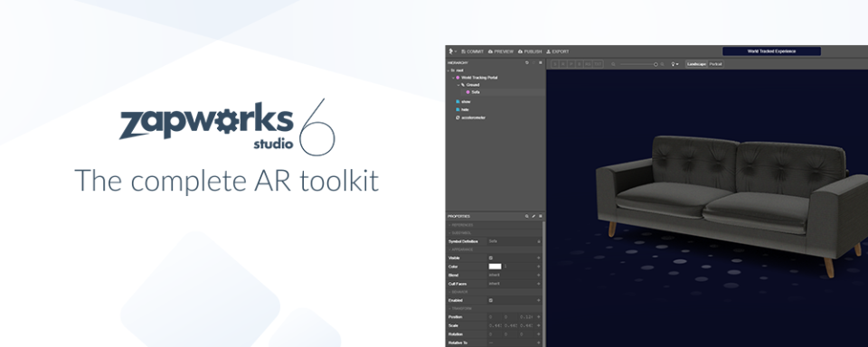
Task: Open the Cull Faces inherit dropdown
Action: pos(511,284)
